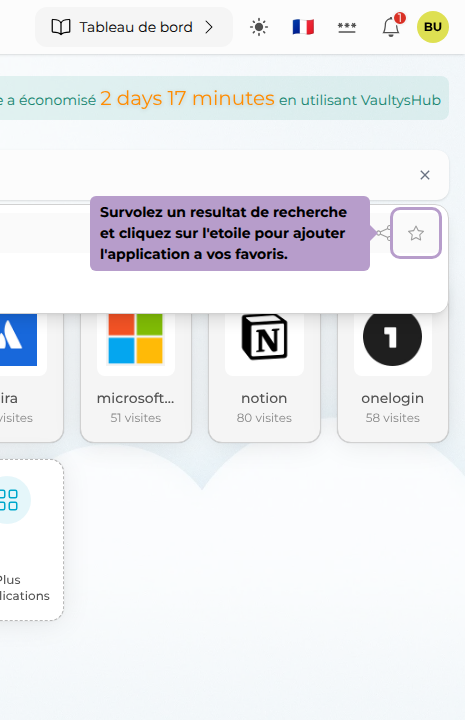Open the Notion application card

tap(264, 377)
